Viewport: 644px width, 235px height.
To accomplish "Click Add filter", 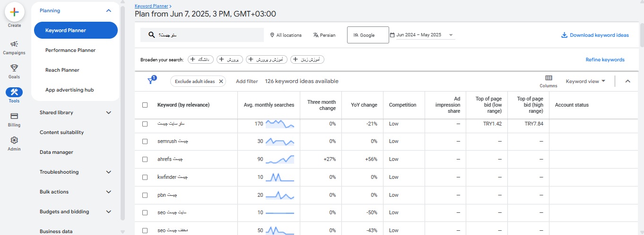I will pyautogui.click(x=247, y=81).
